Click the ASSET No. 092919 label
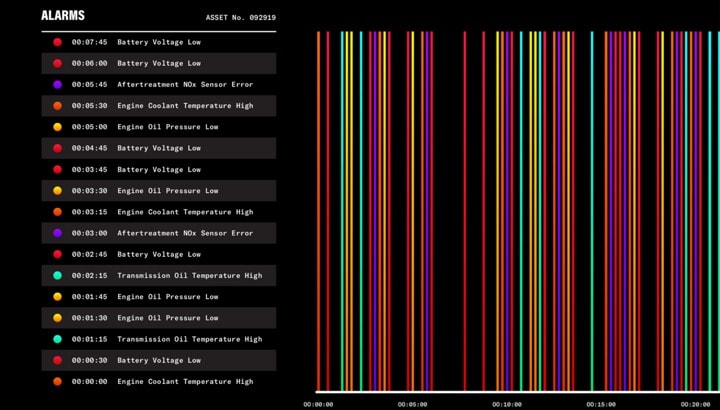720x410 pixels. [240, 17]
